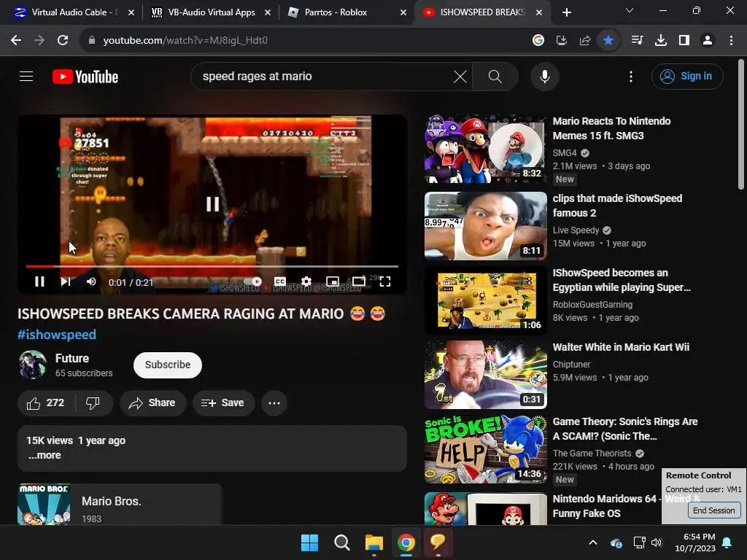The width and height of the screenshot is (747, 560).
Task: Open Windows taskbar search
Action: 341,542
